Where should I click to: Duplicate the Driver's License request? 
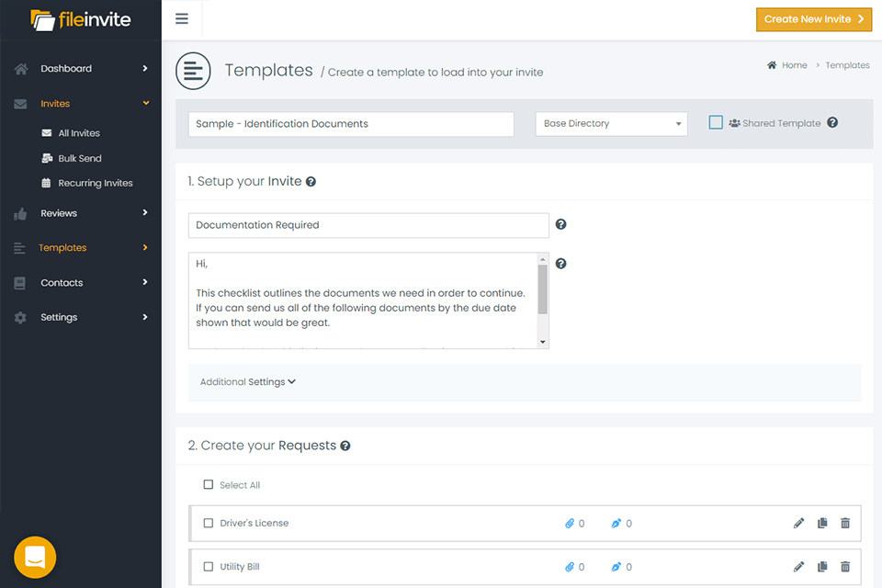(x=822, y=524)
